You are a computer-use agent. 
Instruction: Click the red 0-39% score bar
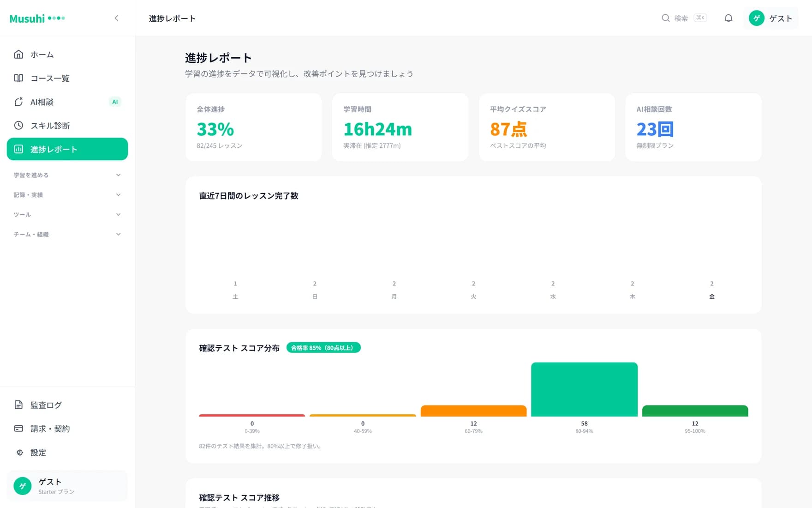252,416
